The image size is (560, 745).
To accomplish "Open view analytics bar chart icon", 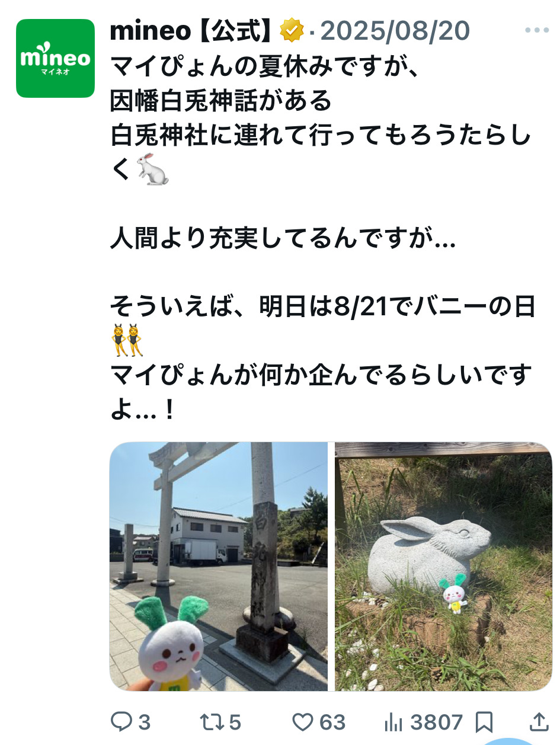I will pos(393,721).
